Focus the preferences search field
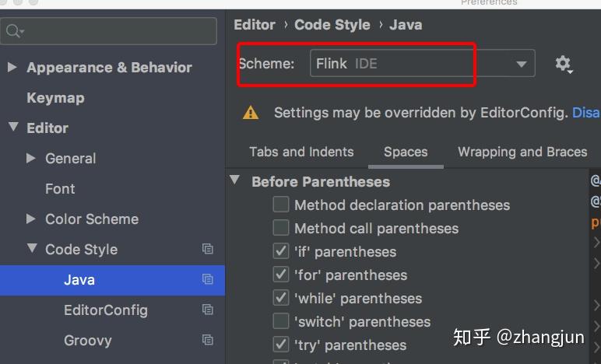Screen dimensions: 601x364 coord(108,31)
